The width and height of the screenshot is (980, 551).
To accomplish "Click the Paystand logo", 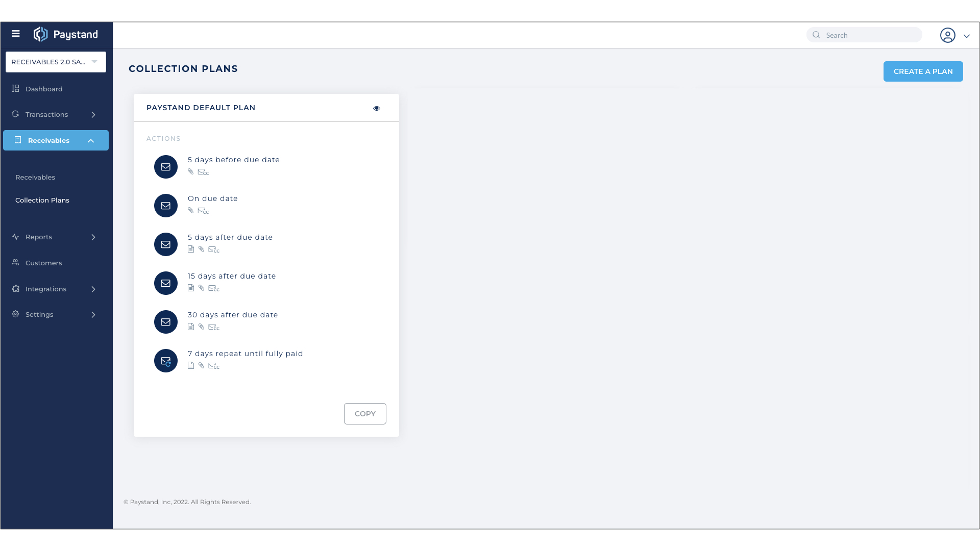I will coord(65,34).
